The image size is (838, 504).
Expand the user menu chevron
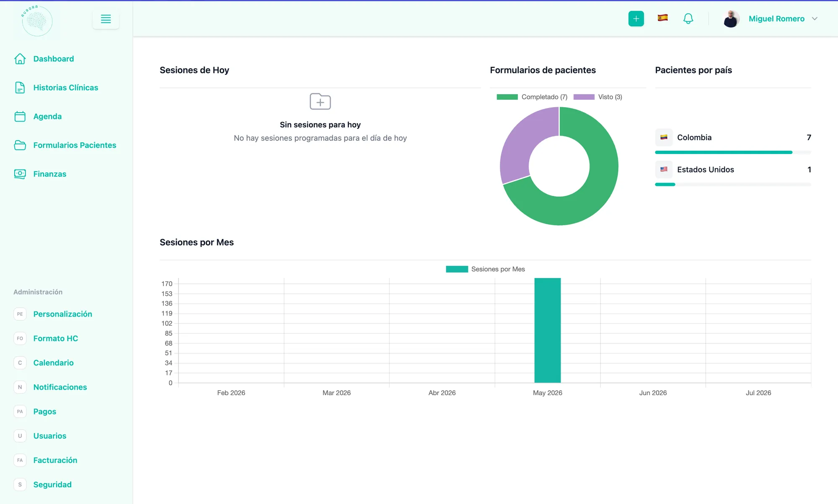(815, 19)
